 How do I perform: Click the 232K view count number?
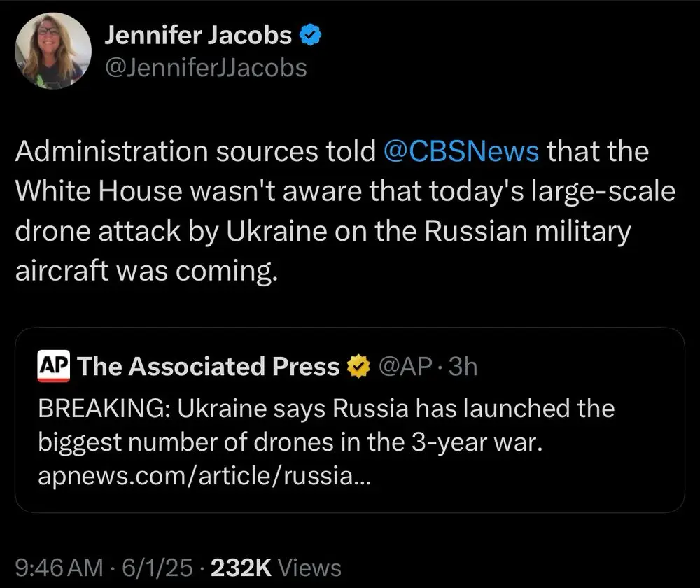[239, 567]
